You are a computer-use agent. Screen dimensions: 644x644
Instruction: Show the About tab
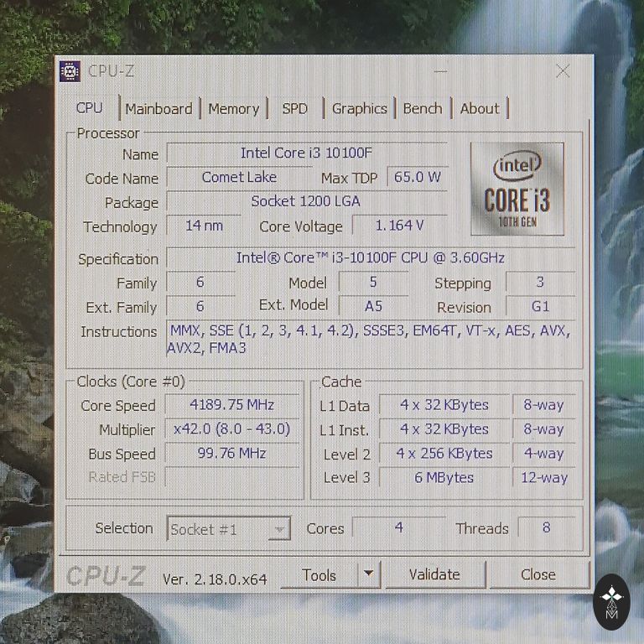(x=480, y=108)
